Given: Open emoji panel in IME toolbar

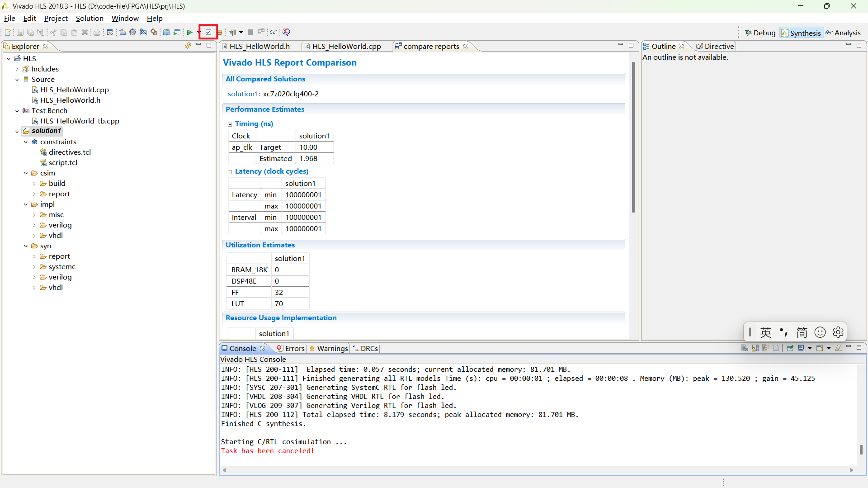Looking at the screenshot, I should coord(820,332).
